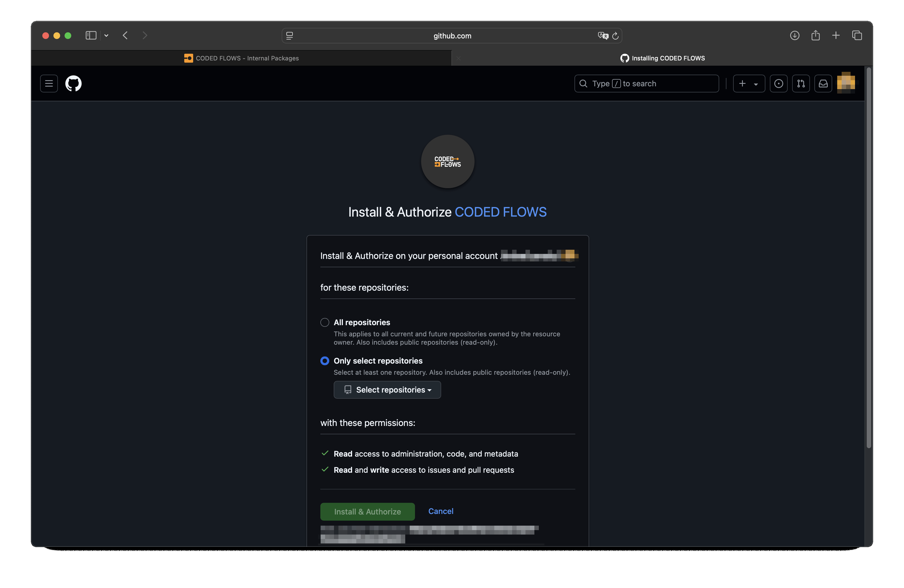Click the Cancel link
The width and height of the screenshot is (904, 588).
441,511
